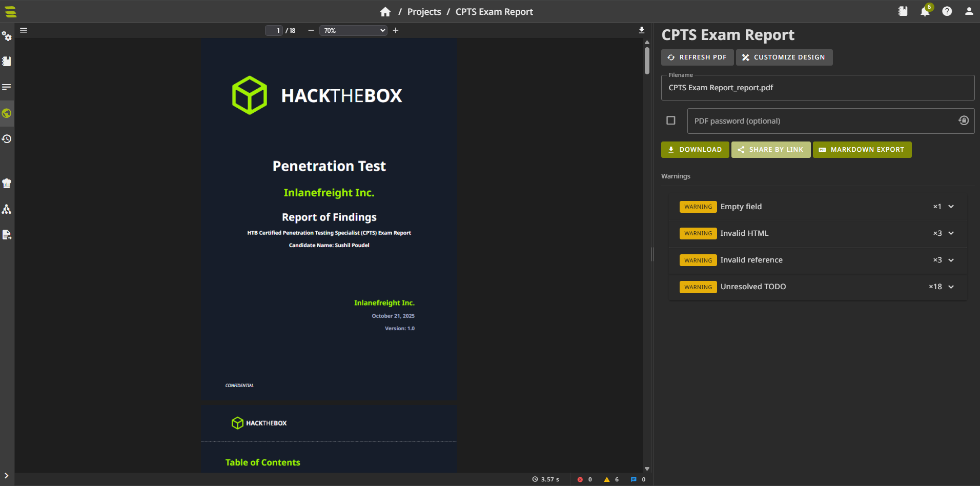The width and height of the screenshot is (980, 486).
Task: Click the home icon in breadcrumb
Action: click(385, 12)
